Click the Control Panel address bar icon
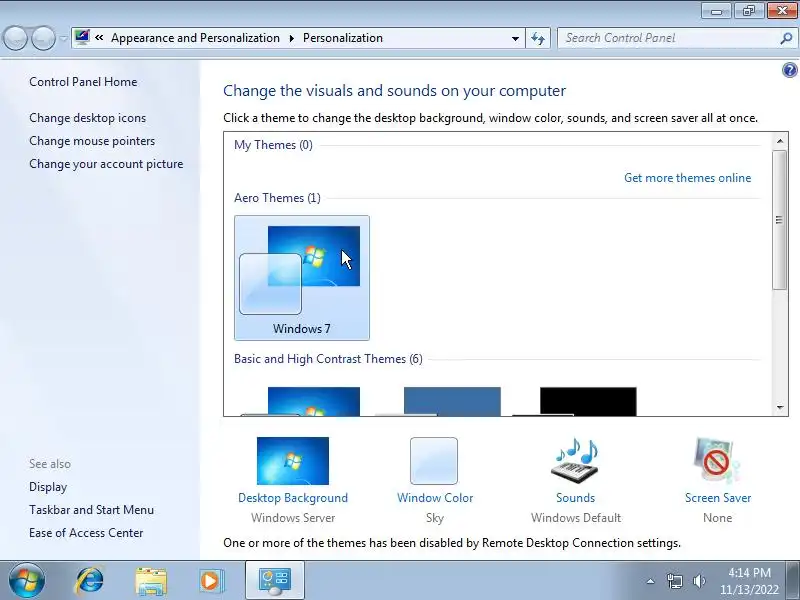Image resolution: width=800 pixels, height=600 pixels. tap(82, 37)
